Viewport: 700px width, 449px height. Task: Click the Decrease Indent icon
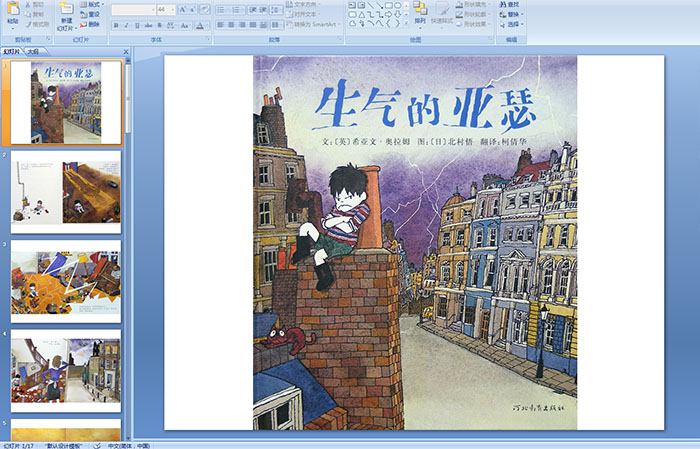coord(252,9)
